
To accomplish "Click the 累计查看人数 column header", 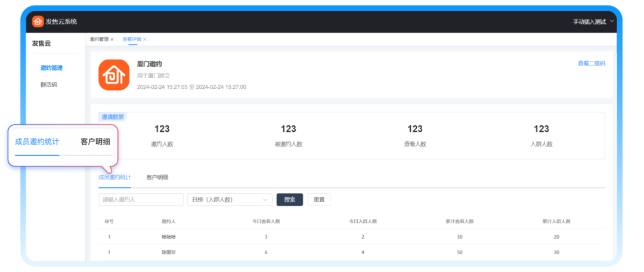I will tap(460, 221).
